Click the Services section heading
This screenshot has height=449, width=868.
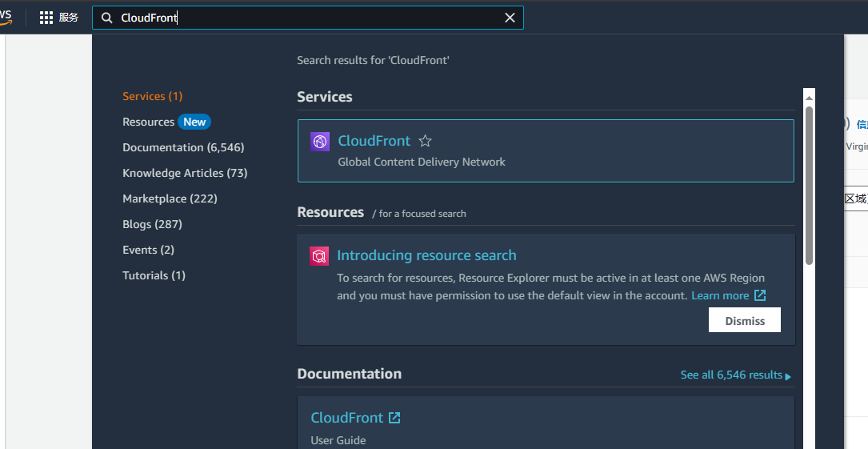point(324,97)
